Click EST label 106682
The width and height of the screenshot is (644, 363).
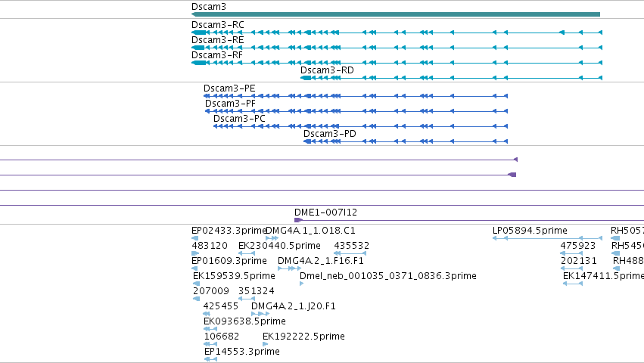(222, 337)
